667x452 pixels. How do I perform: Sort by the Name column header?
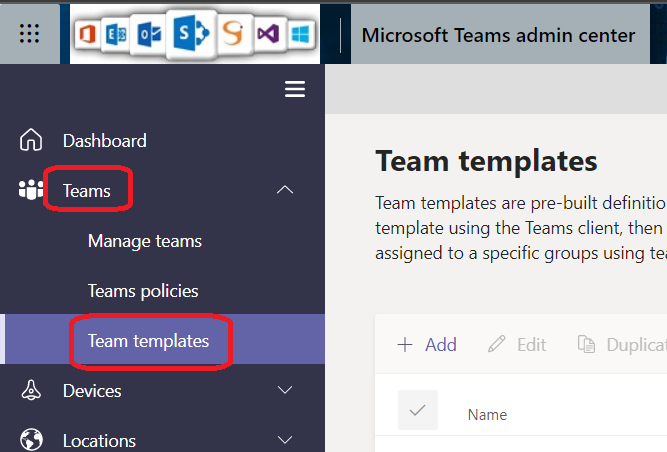(487, 414)
